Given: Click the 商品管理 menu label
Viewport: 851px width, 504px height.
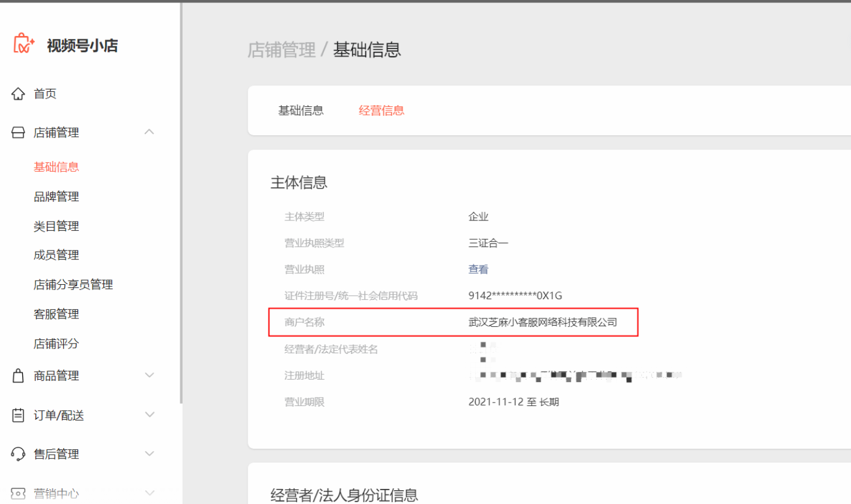Looking at the screenshot, I should (x=56, y=376).
